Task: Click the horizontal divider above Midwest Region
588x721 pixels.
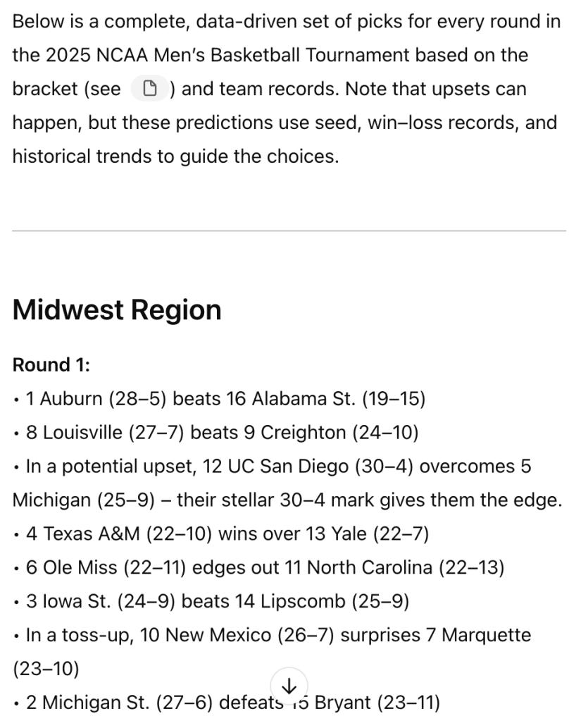Action: click(289, 230)
